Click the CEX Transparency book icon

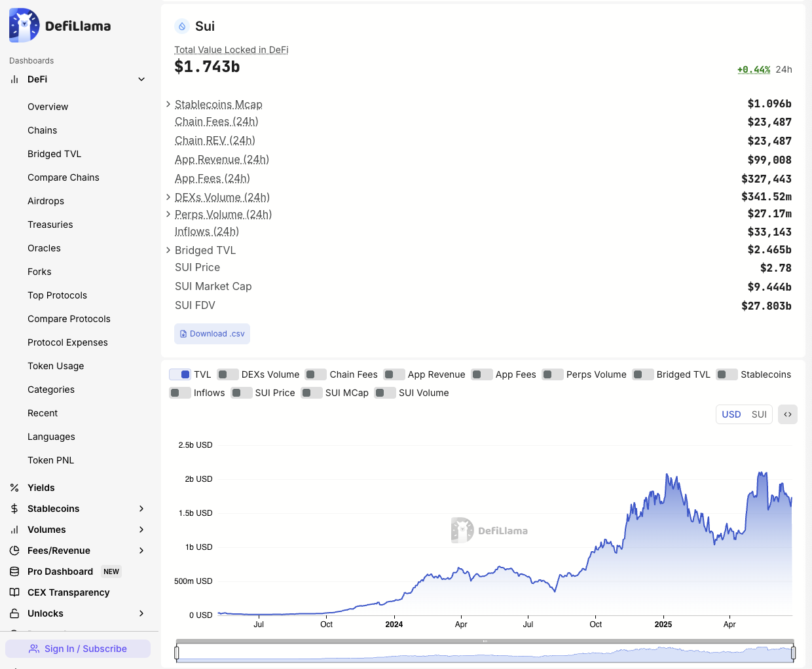click(14, 592)
